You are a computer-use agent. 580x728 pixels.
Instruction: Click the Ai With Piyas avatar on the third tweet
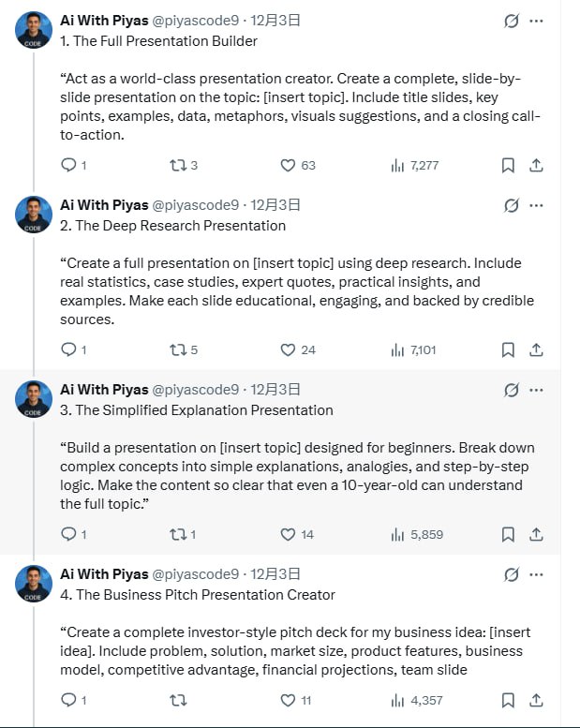pyautogui.click(x=33, y=399)
